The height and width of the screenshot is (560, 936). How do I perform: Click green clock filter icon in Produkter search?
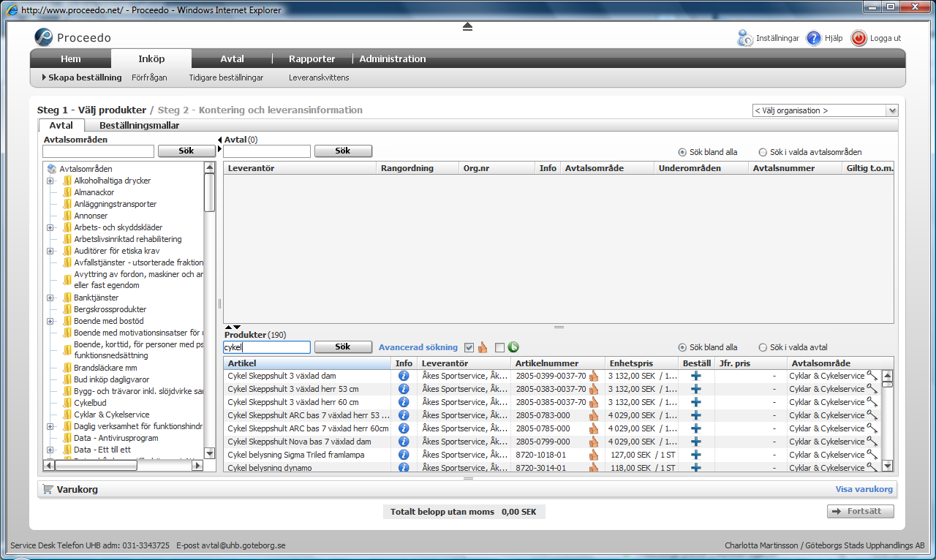[x=513, y=347]
